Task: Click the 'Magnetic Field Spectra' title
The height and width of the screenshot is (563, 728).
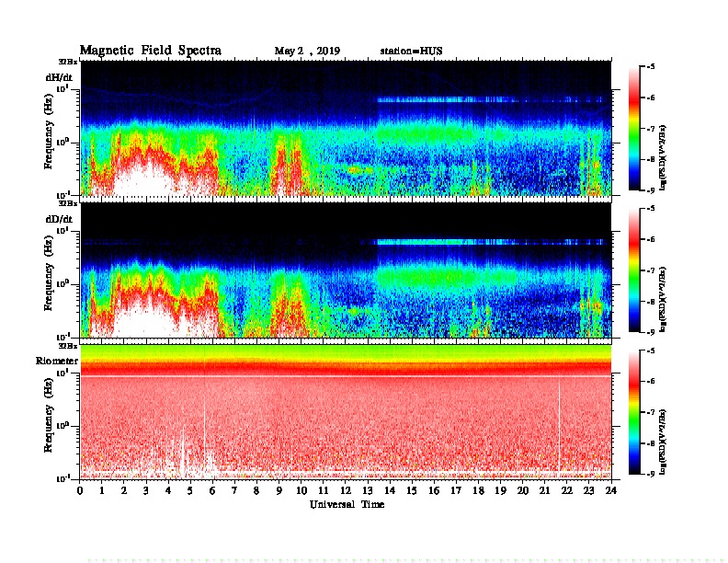Action: coord(151,51)
